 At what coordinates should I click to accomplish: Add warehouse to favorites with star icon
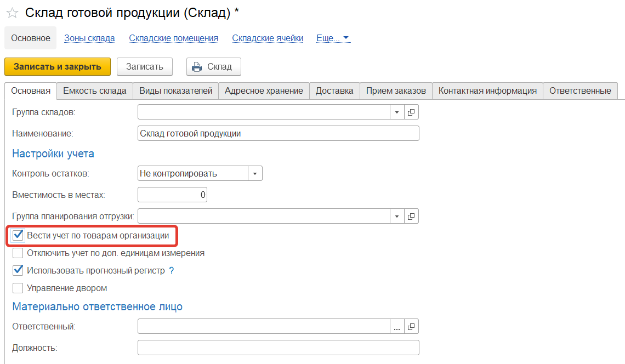[x=12, y=13]
